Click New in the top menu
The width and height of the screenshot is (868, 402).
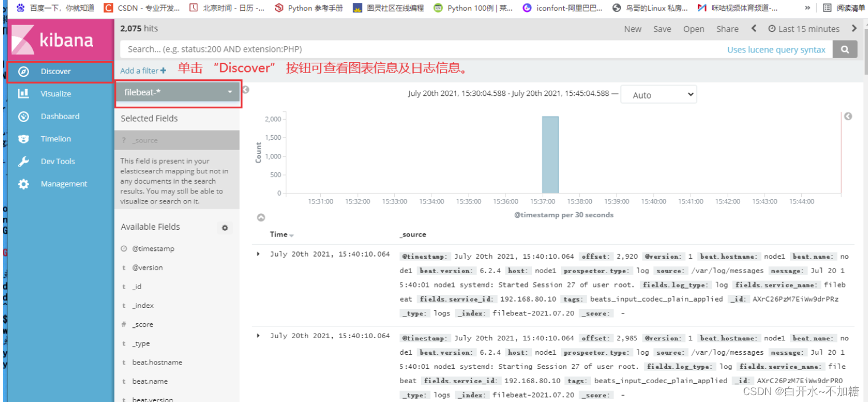point(632,29)
